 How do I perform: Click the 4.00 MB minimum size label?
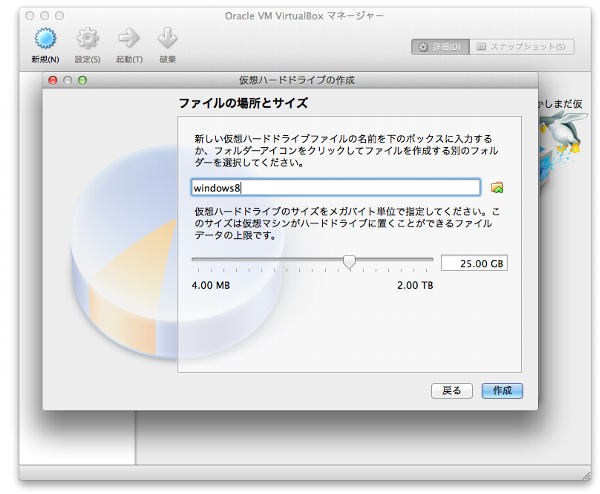211,285
